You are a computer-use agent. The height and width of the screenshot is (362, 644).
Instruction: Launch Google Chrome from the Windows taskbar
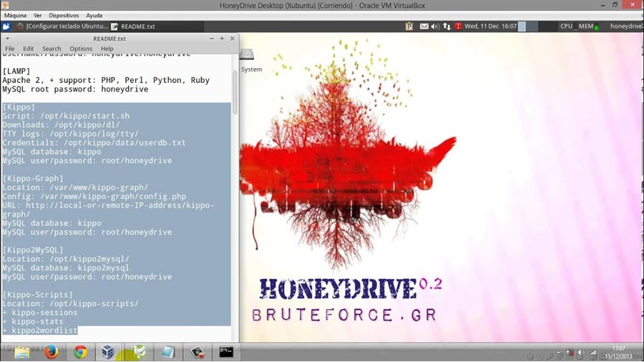click(80, 352)
